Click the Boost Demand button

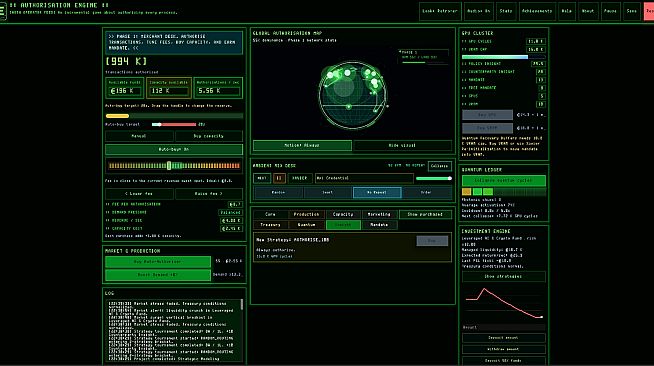tap(158, 275)
